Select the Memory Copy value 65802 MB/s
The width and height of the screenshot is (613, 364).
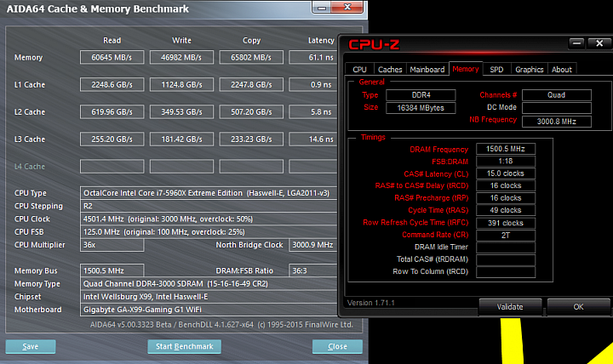click(x=251, y=58)
